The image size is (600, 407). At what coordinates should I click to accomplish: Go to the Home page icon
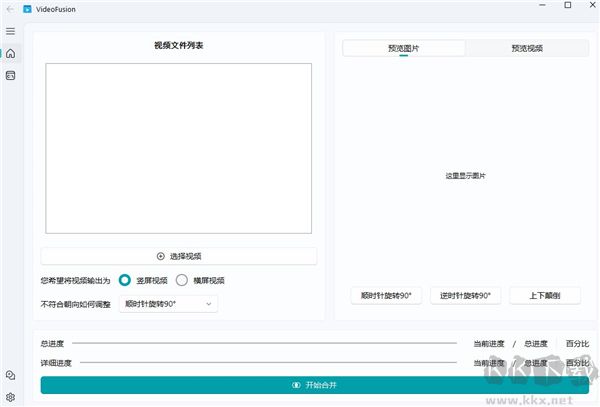(11, 53)
